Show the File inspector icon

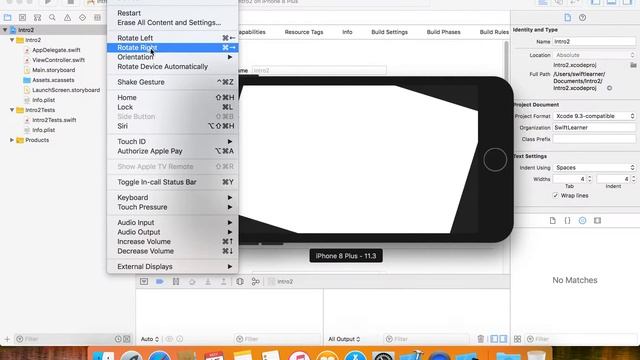coord(567,18)
